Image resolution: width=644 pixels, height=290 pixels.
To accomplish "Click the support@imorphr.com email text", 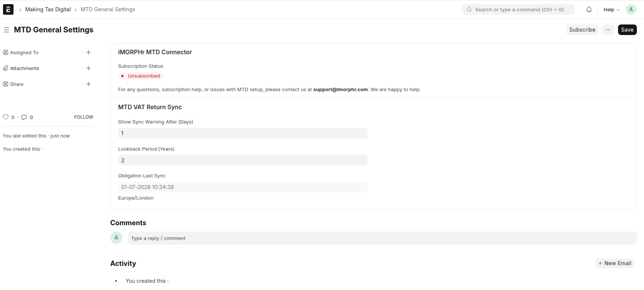I will [x=340, y=90].
